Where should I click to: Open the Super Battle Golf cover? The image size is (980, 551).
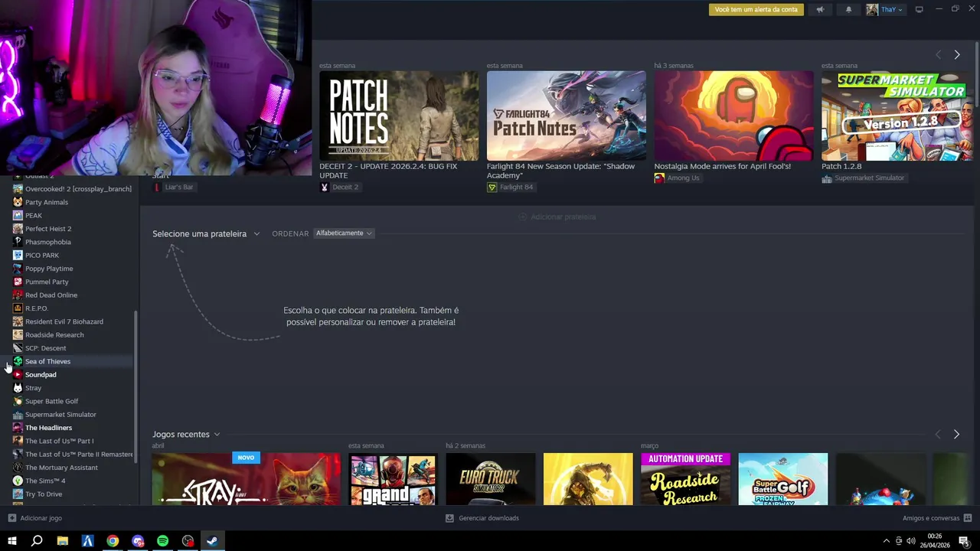tap(783, 478)
